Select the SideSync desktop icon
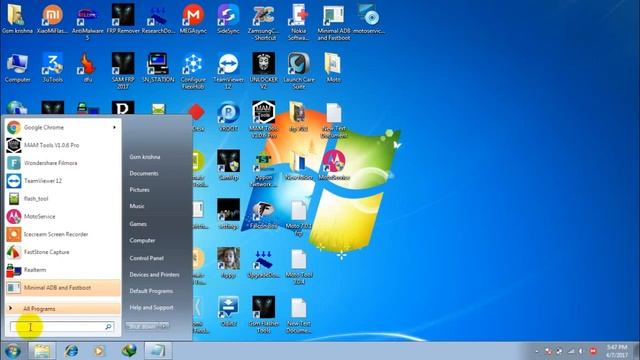Image resolution: width=640 pixels, height=360 pixels. (228, 19)
